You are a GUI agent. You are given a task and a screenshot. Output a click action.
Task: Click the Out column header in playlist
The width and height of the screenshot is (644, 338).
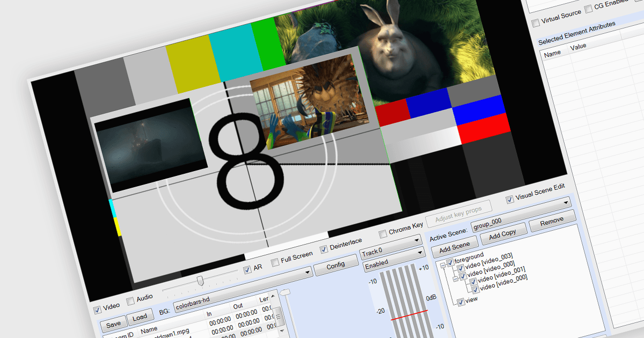click(238, 306)
